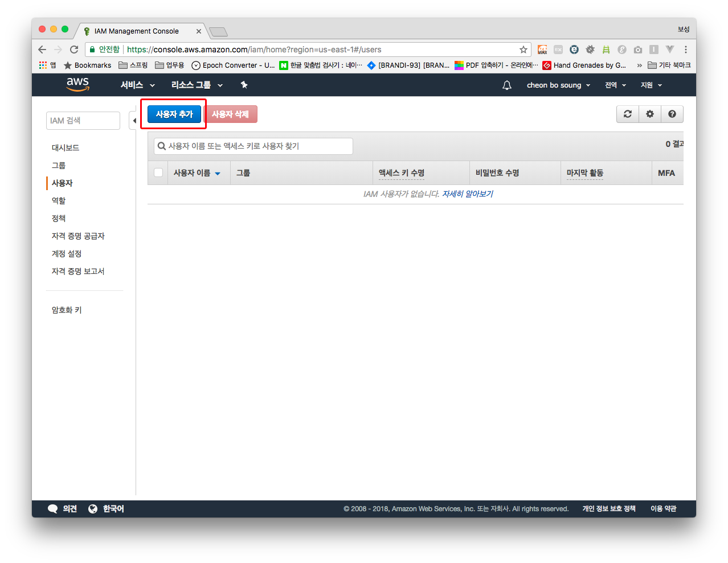Collapse the IAM sidebar arrow
The height and width of the screenshot is (563, 728).
tap(134, 121)
